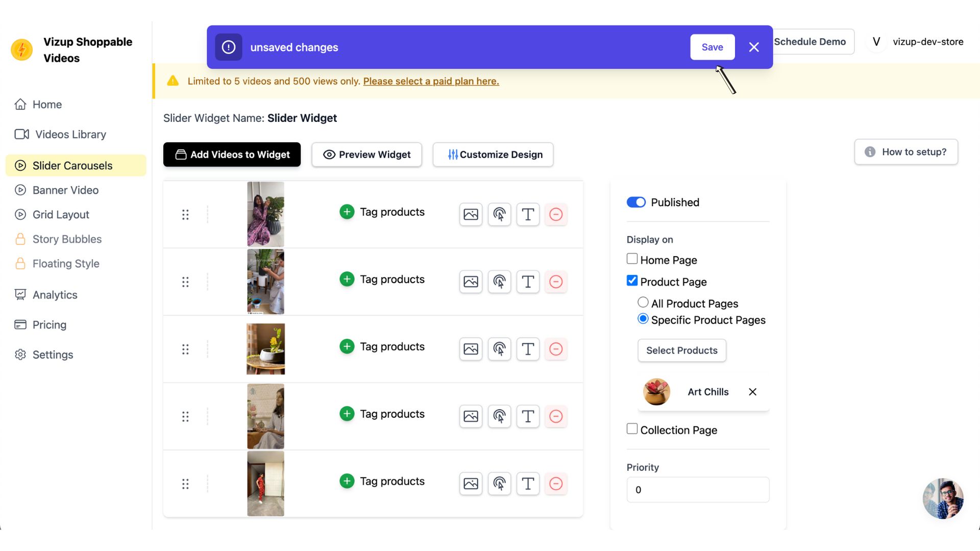
Task: Click Add Videos to Widget button
Action: coord(232,154)
